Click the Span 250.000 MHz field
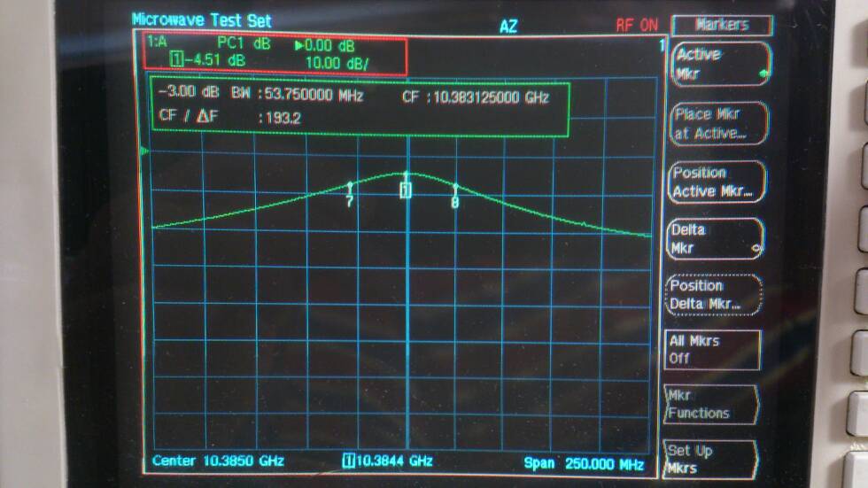 [583, 463]
